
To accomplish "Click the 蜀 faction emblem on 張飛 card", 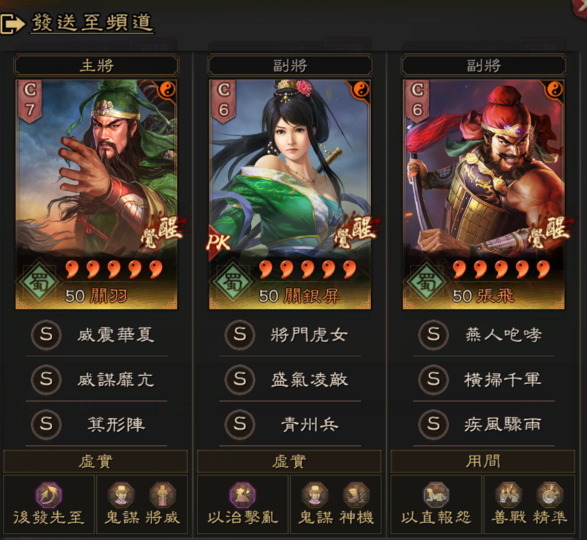I will click(x=426, y=283).
